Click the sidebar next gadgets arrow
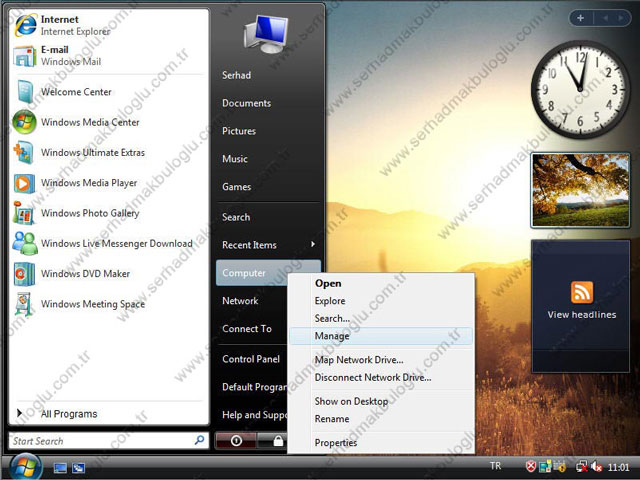The height and width of the screenshot is (480, 640). (x=621, y=18)
